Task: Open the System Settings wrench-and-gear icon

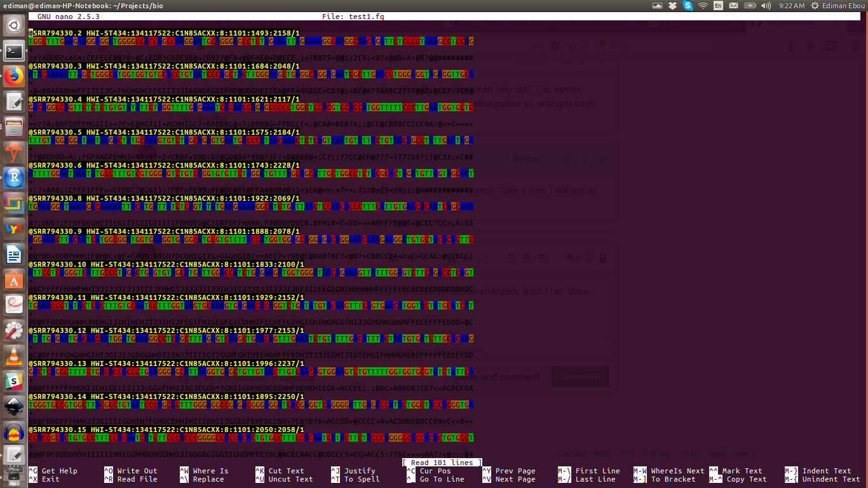Action: click(14, 330)
